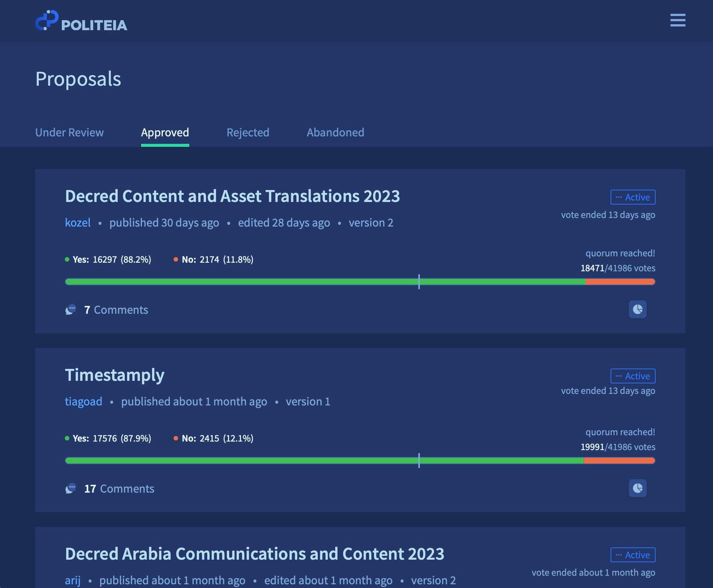Click Active status tag on Timestamply

pos(633,376)
